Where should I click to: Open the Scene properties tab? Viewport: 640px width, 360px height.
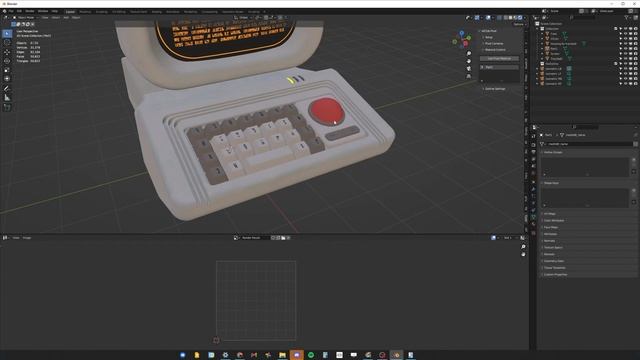tap(533, 166)
